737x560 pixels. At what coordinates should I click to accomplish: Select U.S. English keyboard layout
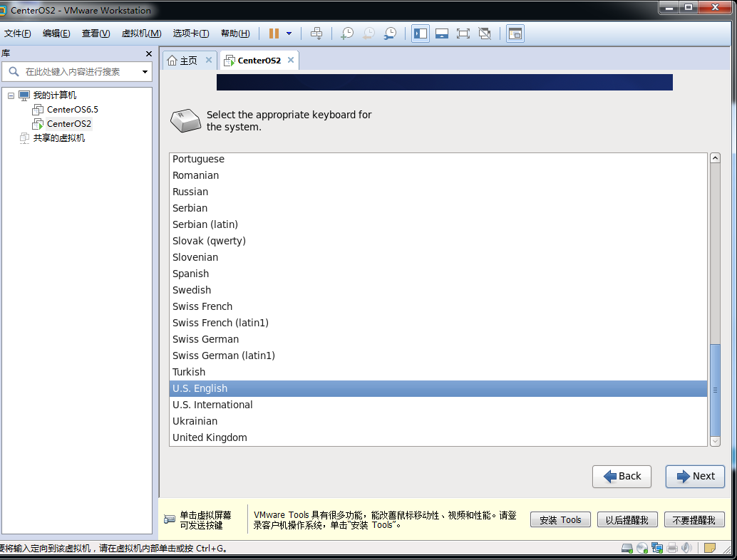click(x=438, y=388)
